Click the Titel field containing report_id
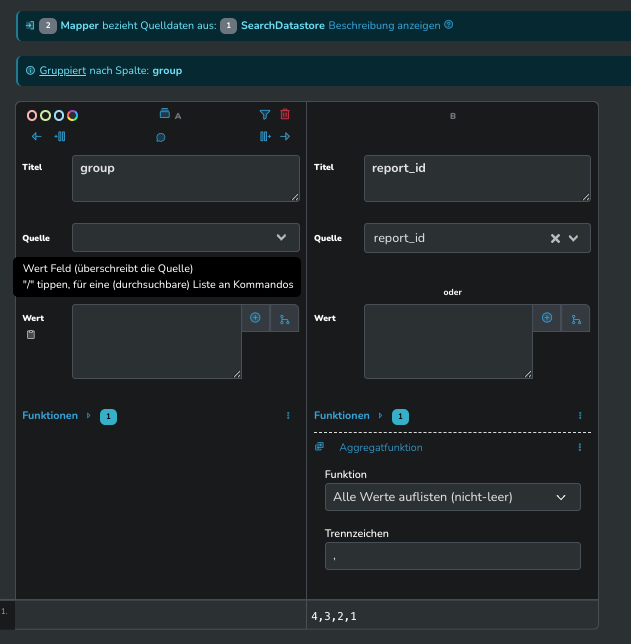631x644 pixels. (477, 178)
